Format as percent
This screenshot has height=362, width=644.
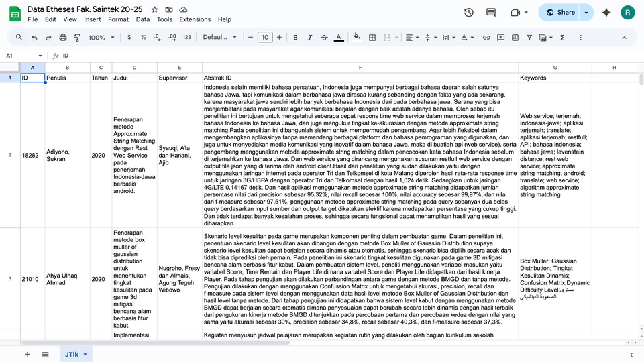(x=144, y=38)
